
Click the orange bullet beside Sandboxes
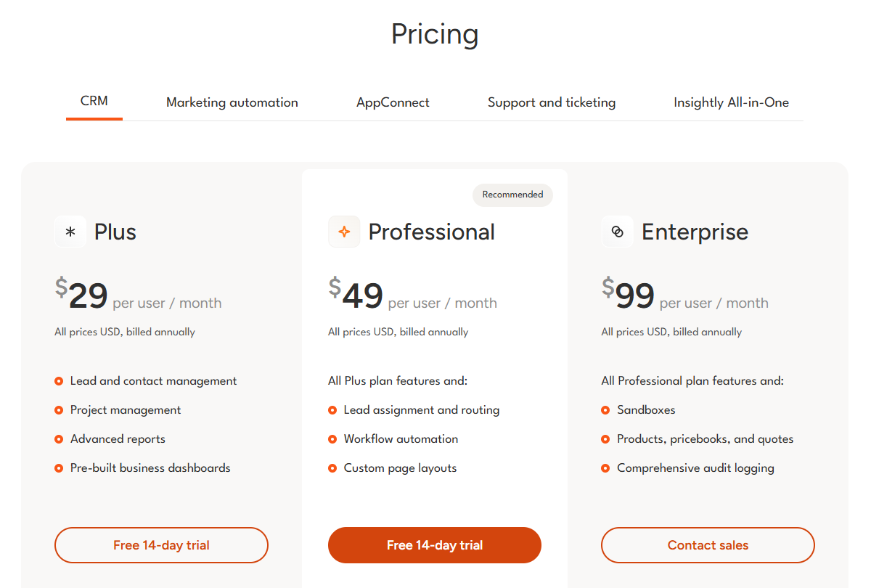pos(605,410)
